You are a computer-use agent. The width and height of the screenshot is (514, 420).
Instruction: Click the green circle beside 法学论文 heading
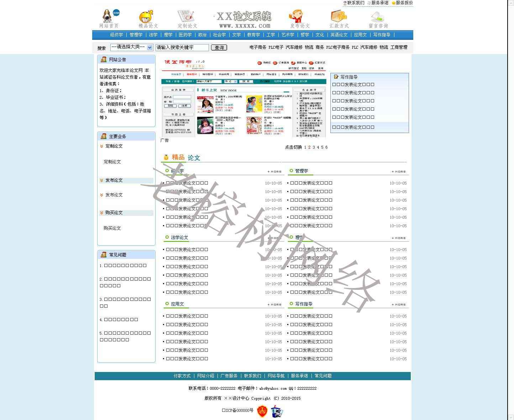(x=167, y=237)
